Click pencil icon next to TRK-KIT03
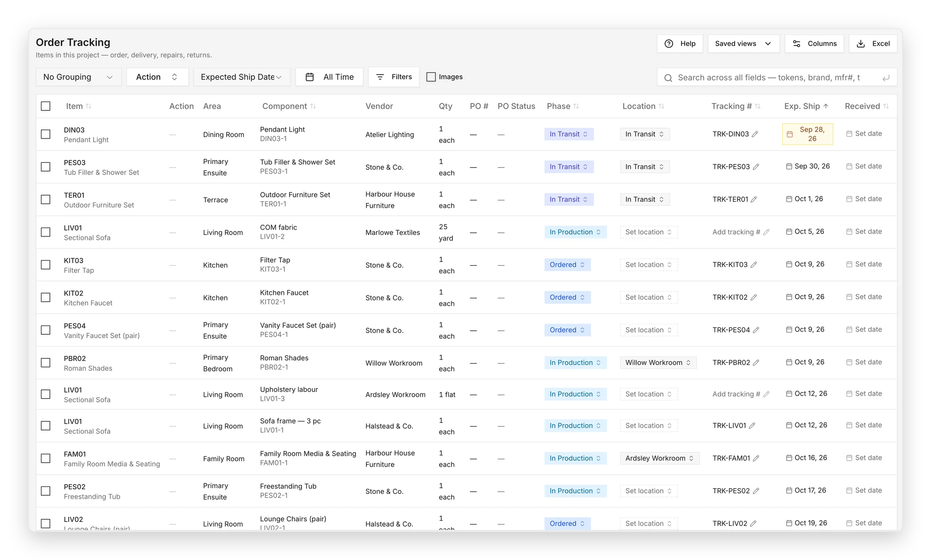The height and width of the screenshot is (560, 931). [x=754, y=265]
